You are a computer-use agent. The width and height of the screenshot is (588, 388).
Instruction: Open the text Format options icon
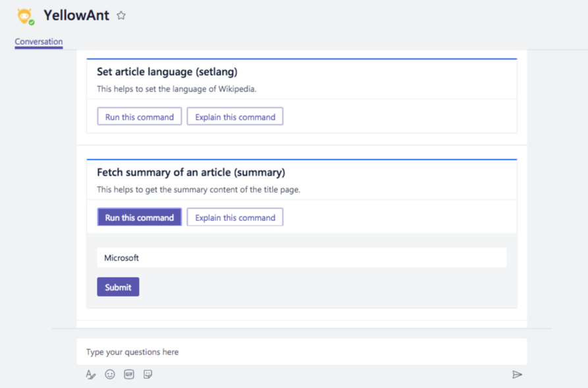tap(91, 374)
